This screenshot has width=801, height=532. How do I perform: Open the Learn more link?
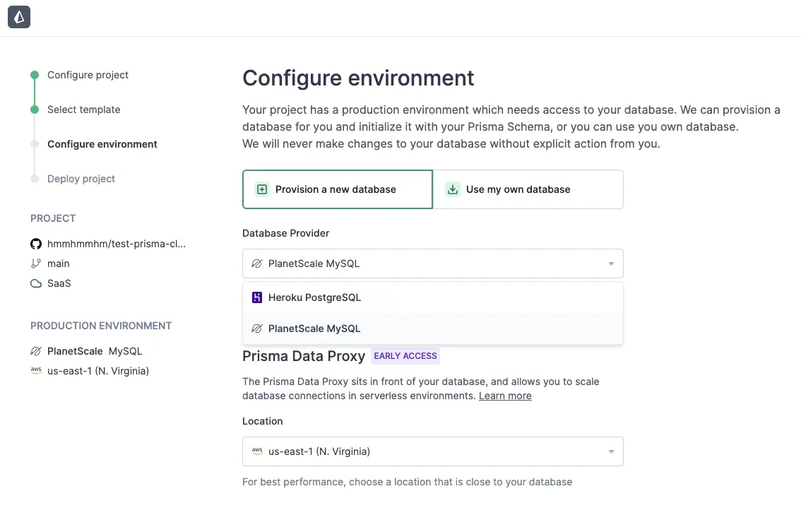tap(505, 396)
